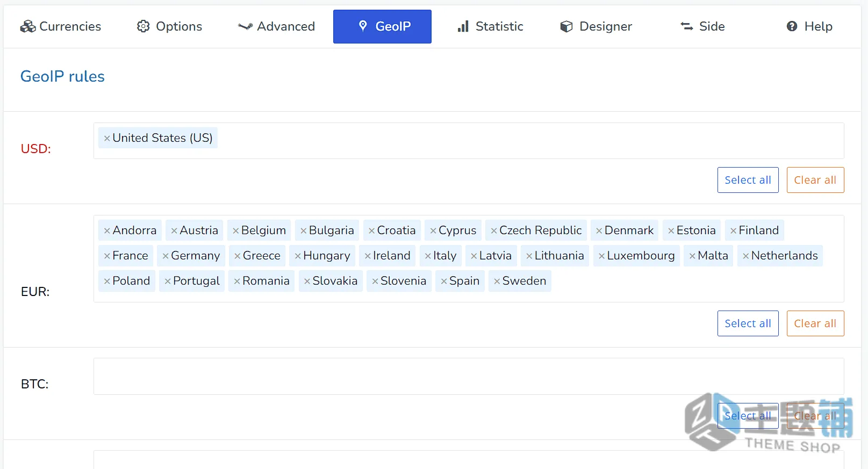This screenshot has height=469, width=868.
Task: Click inside the BTC countries field
Action: coord(469,377)
